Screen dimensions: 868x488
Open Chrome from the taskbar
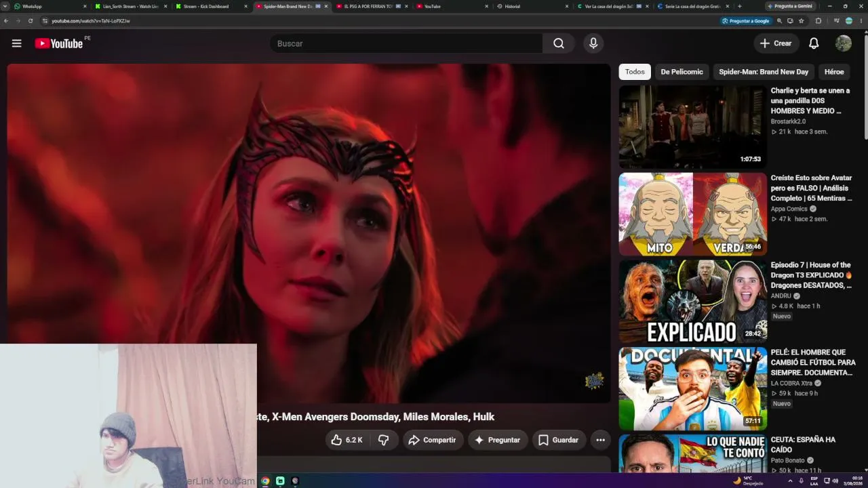tap(265, 481)
